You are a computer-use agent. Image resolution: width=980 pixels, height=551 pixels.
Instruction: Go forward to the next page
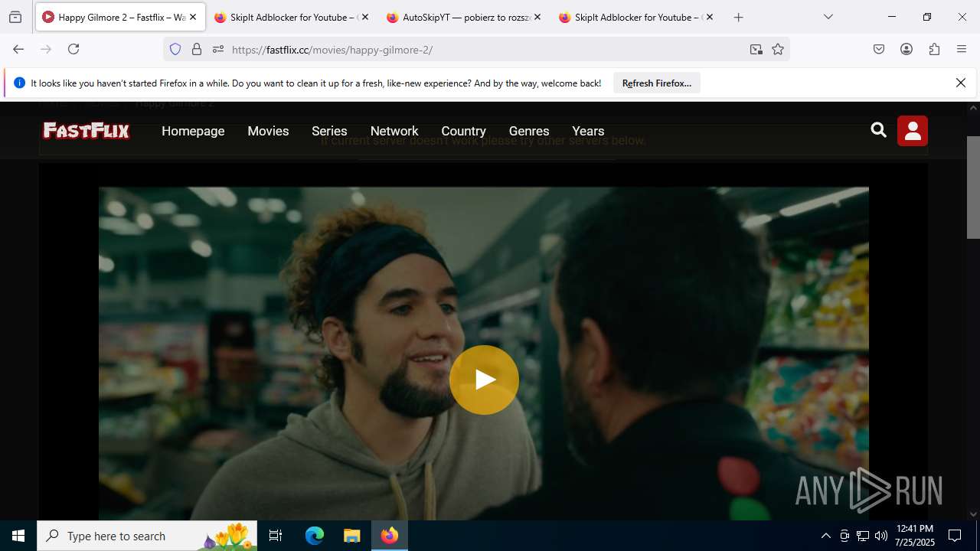click(x=46, y=49)
